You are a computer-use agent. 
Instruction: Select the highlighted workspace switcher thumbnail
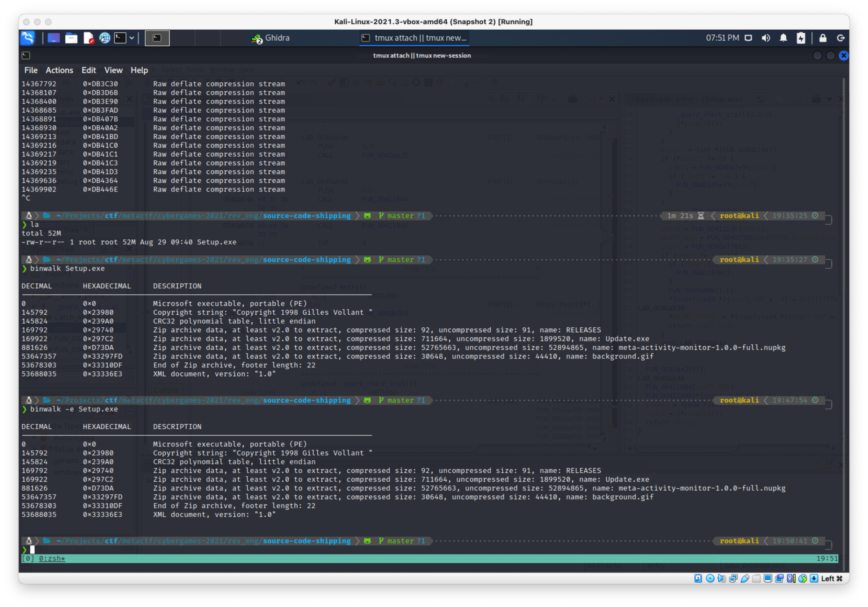(x=157, y=38)
